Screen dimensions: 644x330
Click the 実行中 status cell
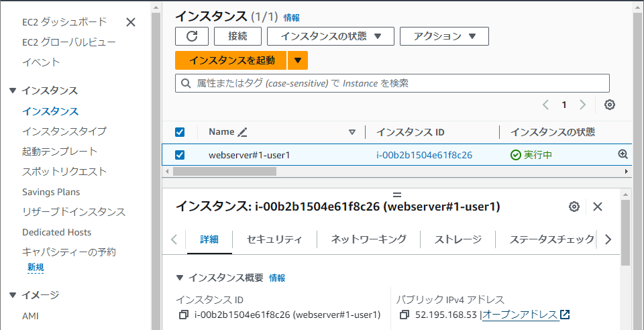[531, 155]
